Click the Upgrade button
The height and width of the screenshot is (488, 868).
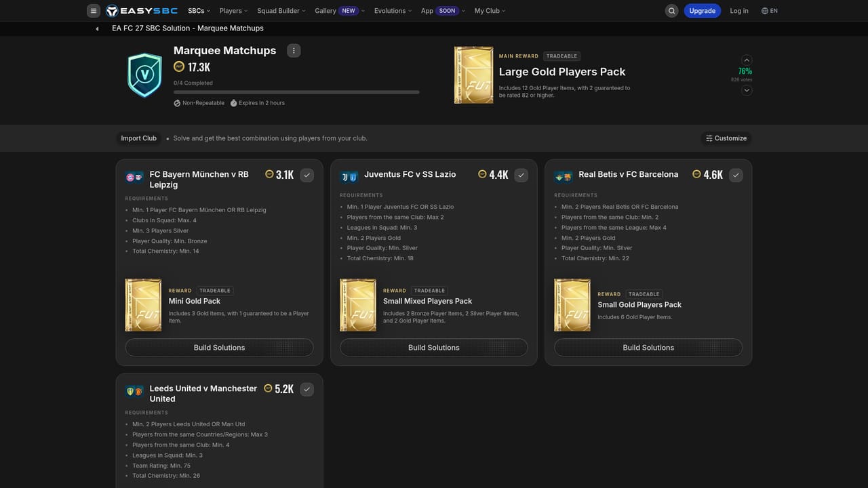pos(702,11)
